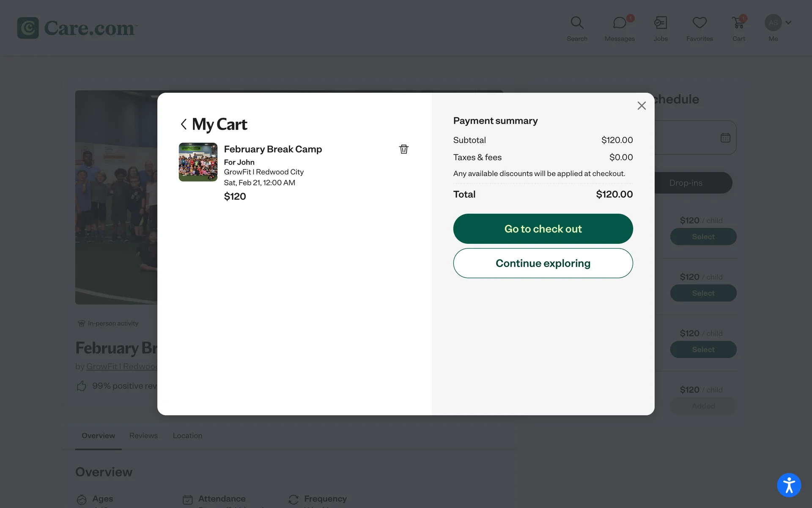Click Continue exploring button
The width and height of the screenshot is (812, 508).
543,263
